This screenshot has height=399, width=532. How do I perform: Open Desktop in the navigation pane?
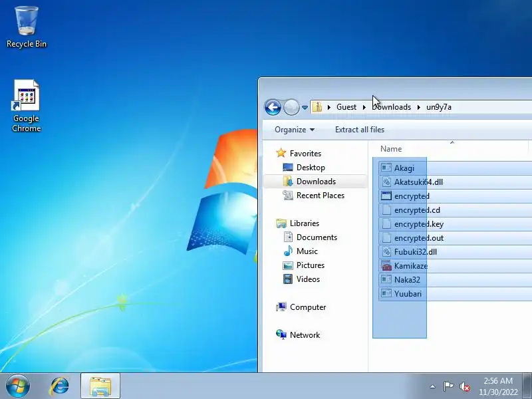coord(311,168)
